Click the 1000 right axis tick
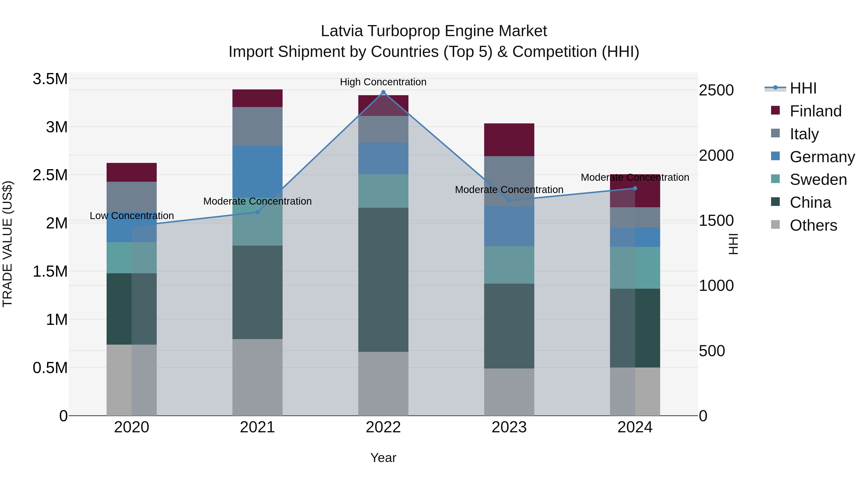The height and width of the screenshot is (488, 868). [x=716, y=285]
